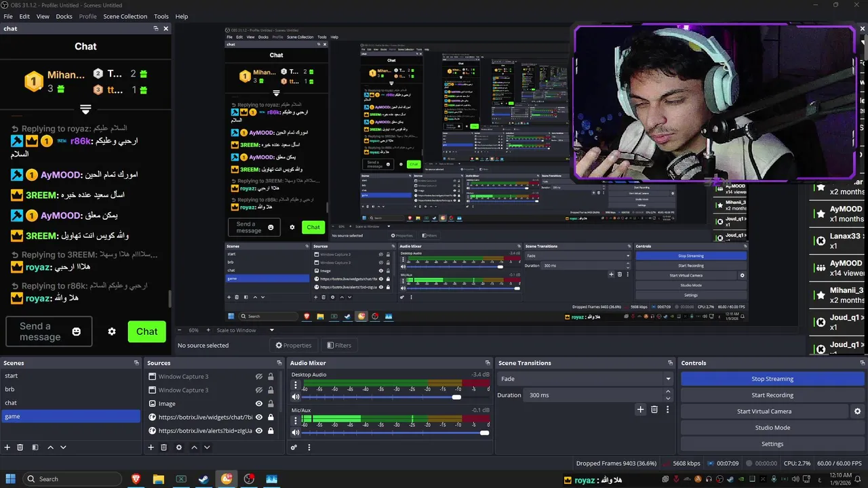This screenshot has height=488, width=868.
Task: Mute Mic/Aux speaker icon
Action: click(296, 432)
